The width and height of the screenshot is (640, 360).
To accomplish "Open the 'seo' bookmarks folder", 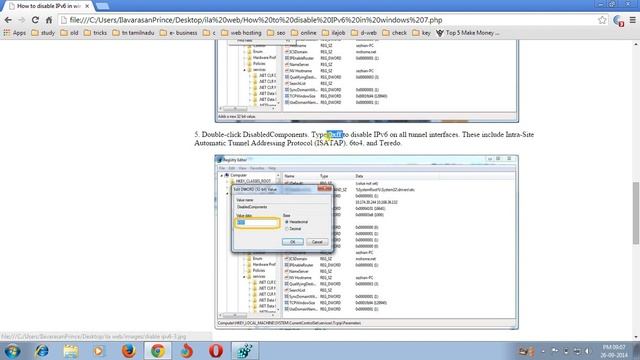I will coord(276,33).
